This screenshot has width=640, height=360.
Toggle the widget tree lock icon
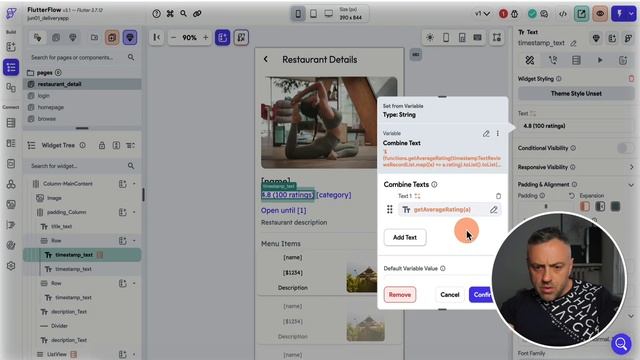coord(102,145)
